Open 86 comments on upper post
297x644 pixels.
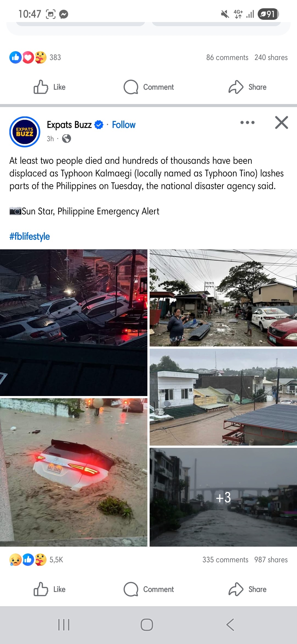coord(227,58)
